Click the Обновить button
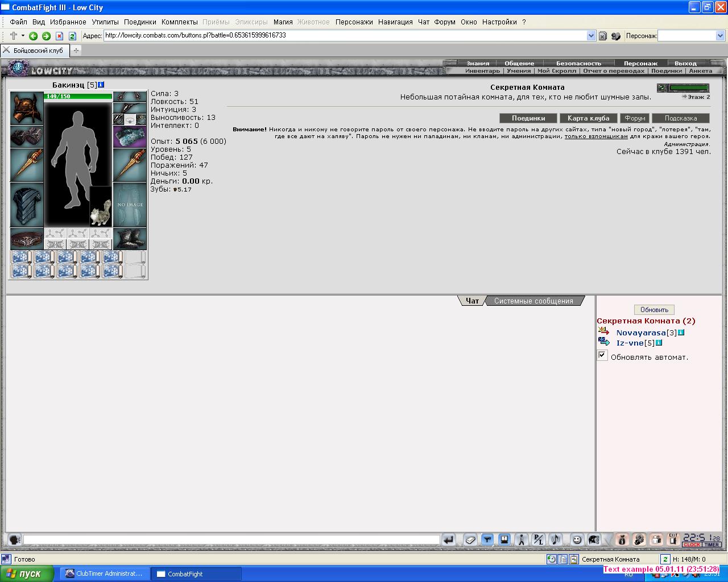 pyautogui.click(x=654, y=310)
